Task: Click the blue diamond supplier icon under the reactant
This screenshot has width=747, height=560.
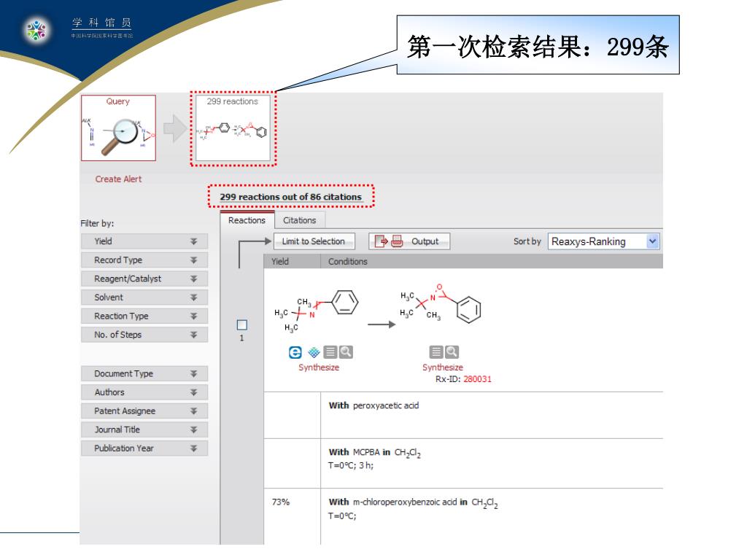Action: coord(314,352)
